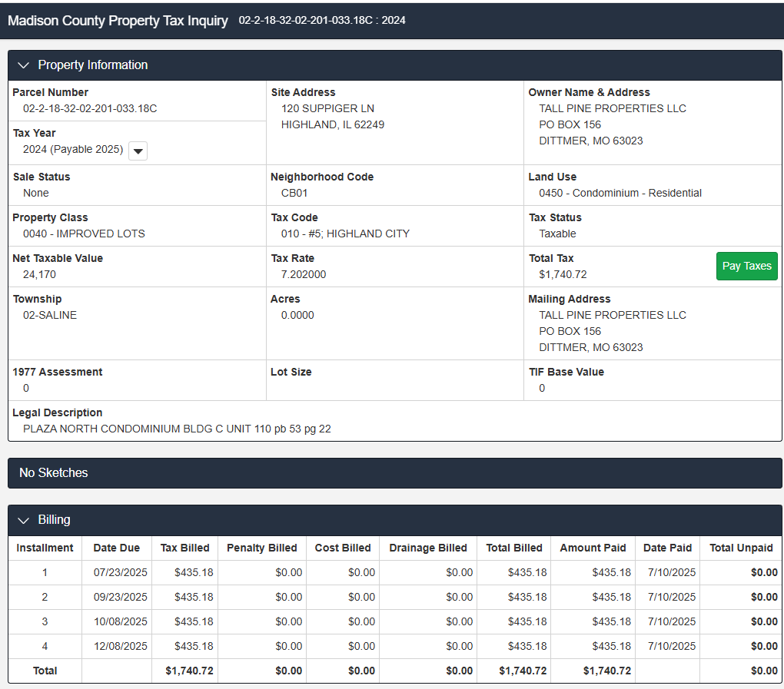Click the 12/08/2025 due date for installment 4
This screenshot has height=689, width=784.
[x=120, y=646]
